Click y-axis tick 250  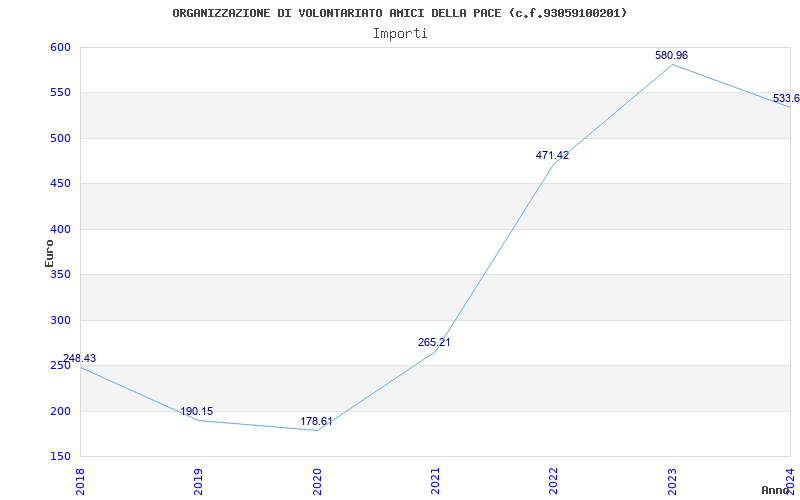pyautogui.click(x=60, y=366)
